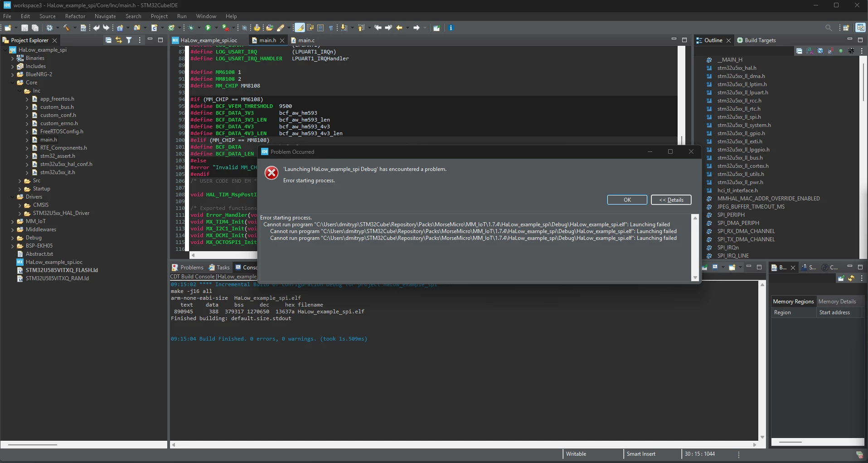This screenshot has width=868, height=463.
Task: Open the Memory Details tab
Action: 837,302
